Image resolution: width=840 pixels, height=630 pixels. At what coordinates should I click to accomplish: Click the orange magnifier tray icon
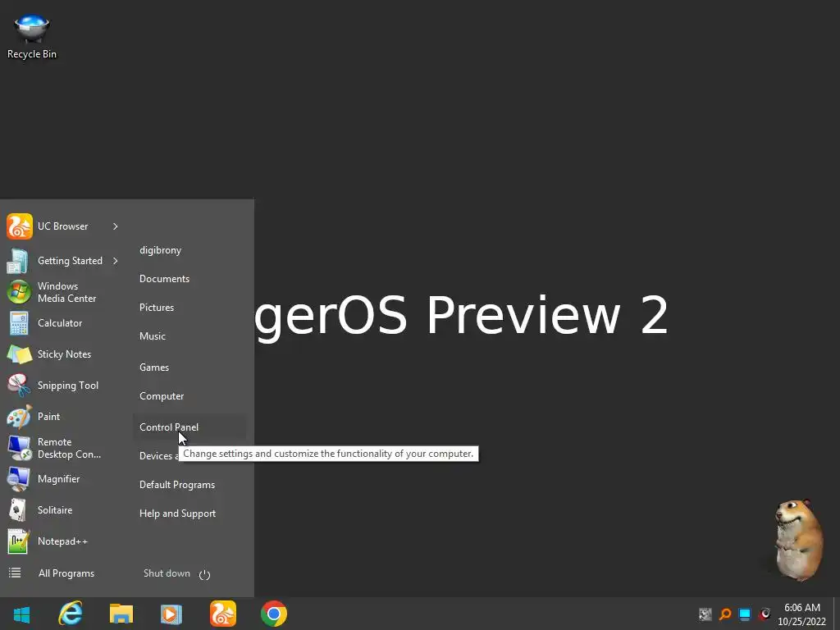pos(725,614)
